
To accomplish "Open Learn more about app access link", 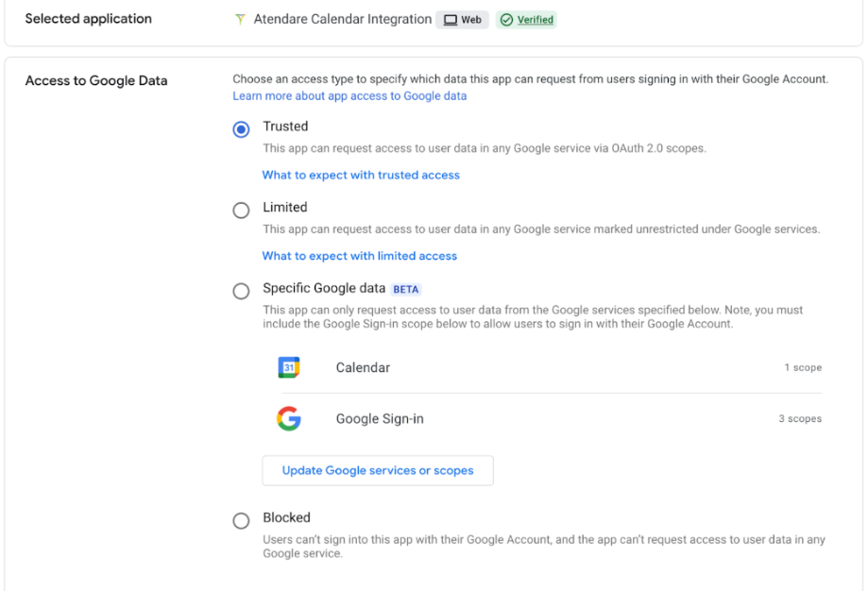I will pos(349,96).
